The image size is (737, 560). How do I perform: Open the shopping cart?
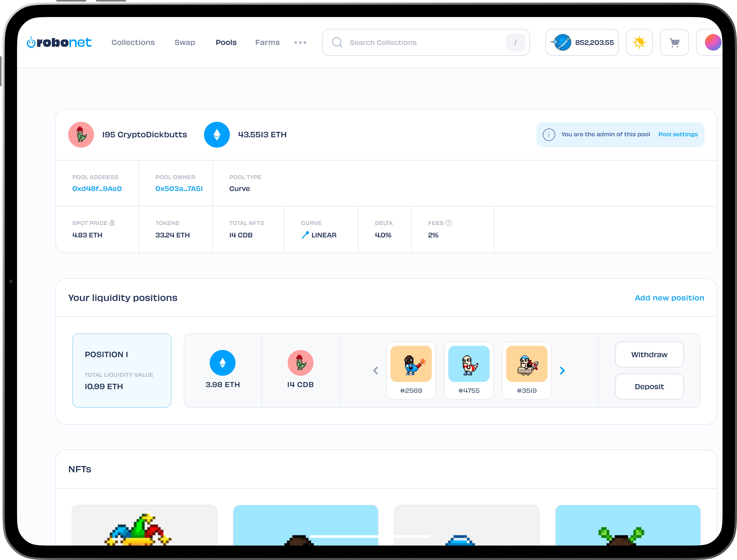674,42
